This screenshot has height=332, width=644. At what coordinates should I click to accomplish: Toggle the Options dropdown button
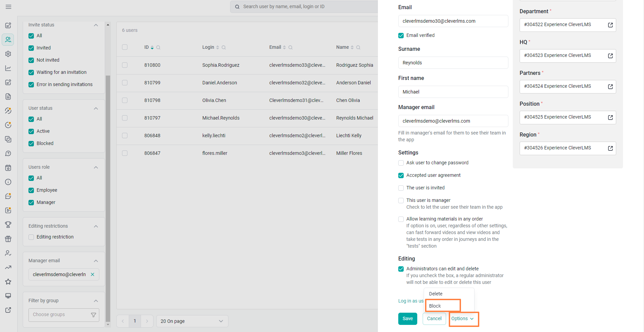[x=463, y=319]
